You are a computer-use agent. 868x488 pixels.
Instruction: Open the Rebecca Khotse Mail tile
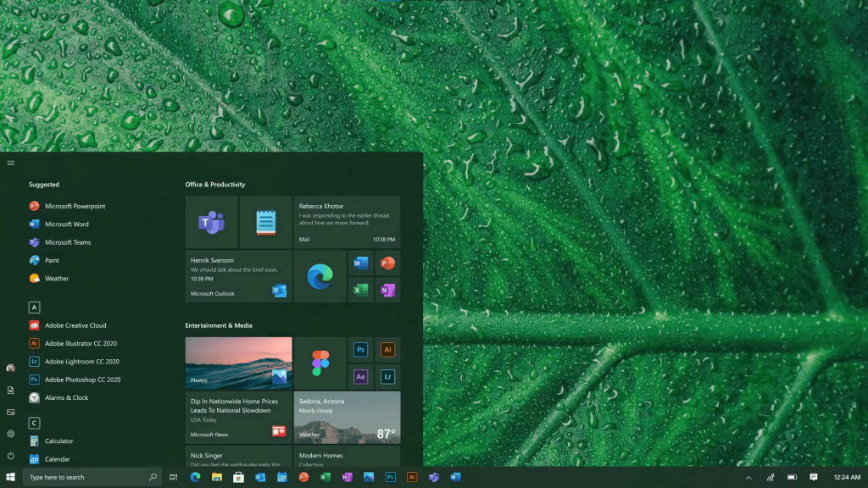click(x=347, y=222)
